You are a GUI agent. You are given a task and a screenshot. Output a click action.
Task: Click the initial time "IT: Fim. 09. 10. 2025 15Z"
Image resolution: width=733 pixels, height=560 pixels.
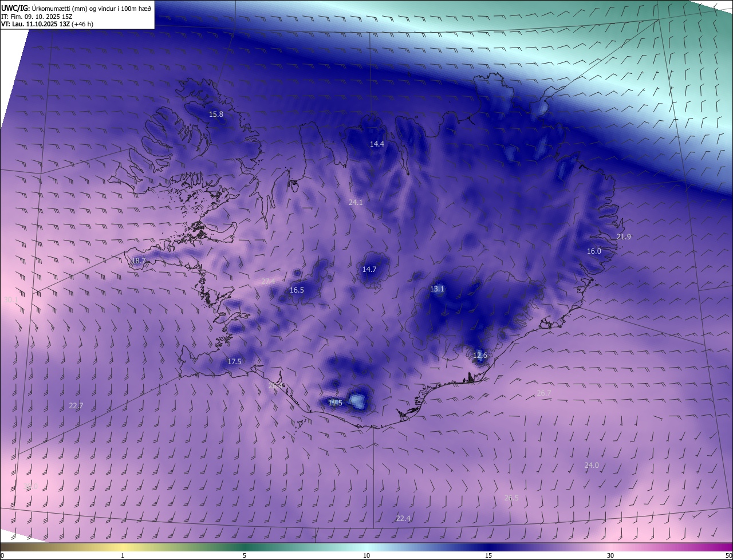coord(36,17)
